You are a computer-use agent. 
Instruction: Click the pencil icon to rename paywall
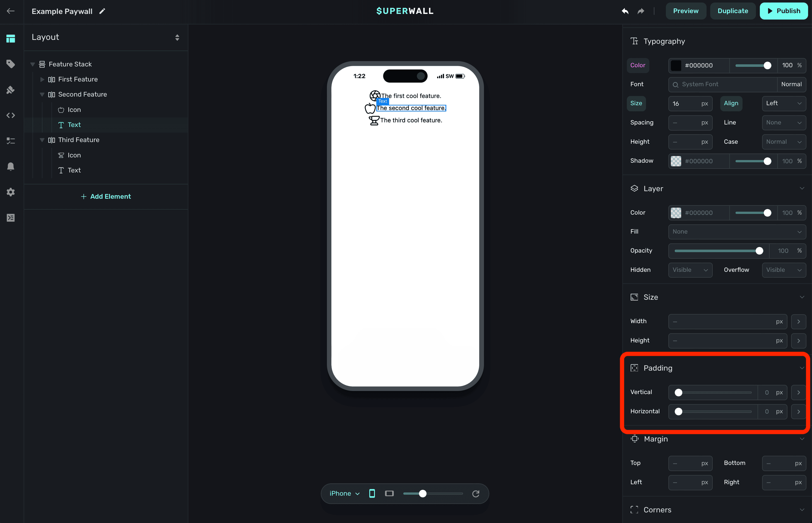pos(102,11)
